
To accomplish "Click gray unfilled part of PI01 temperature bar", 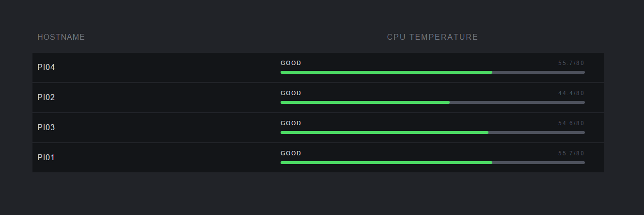I will (x=538, y=163).
